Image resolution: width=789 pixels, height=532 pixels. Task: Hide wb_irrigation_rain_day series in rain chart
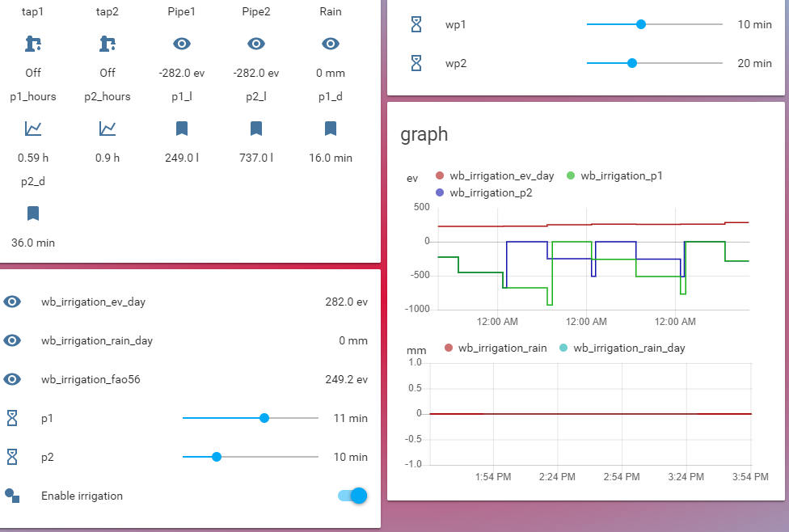point(622,348)
